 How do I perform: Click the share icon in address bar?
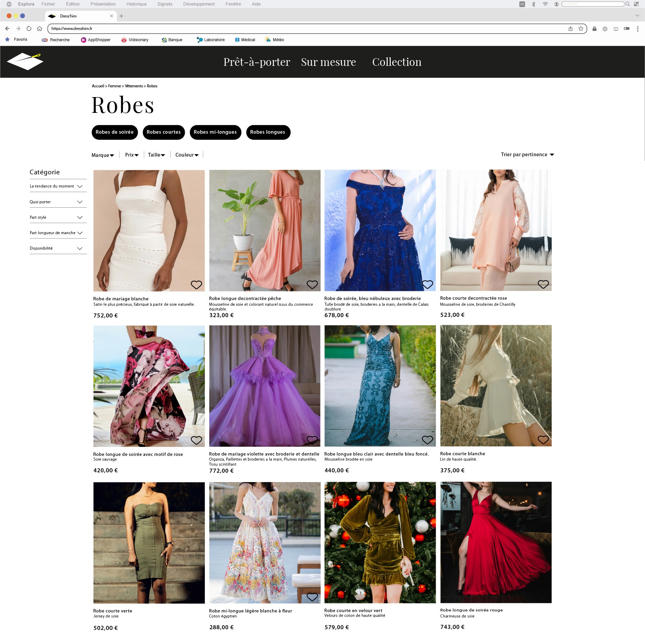point(570,29)
